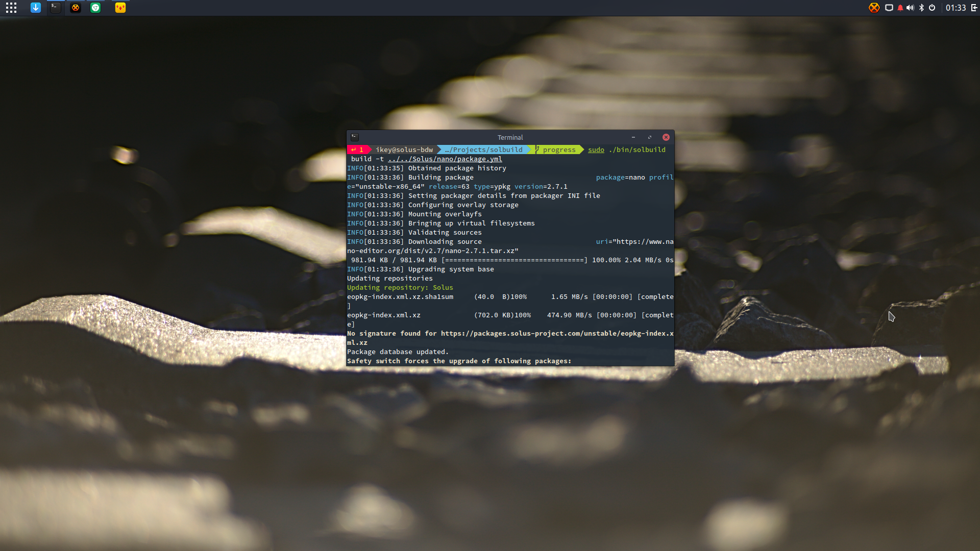Click the orange hexagon tray icon

874,8
